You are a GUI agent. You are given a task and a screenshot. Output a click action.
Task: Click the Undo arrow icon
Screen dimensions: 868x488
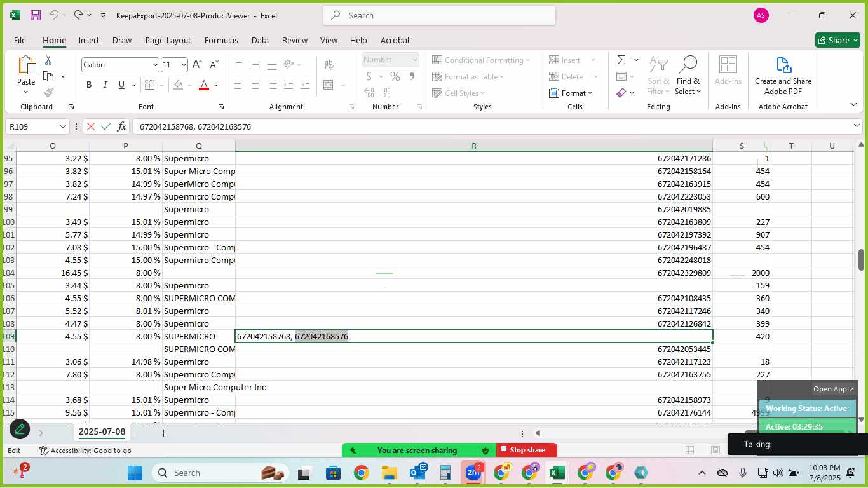(x=54, y=15)
